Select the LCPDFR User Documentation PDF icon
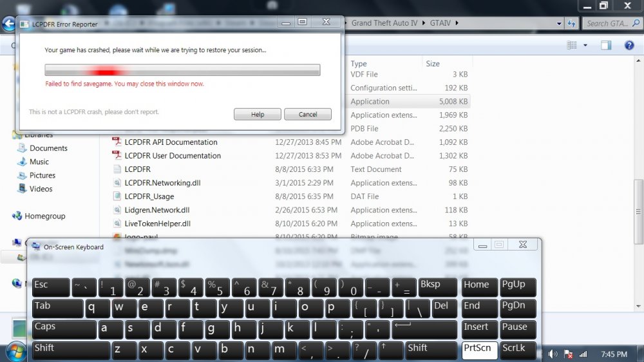 (x=117, y=155)
